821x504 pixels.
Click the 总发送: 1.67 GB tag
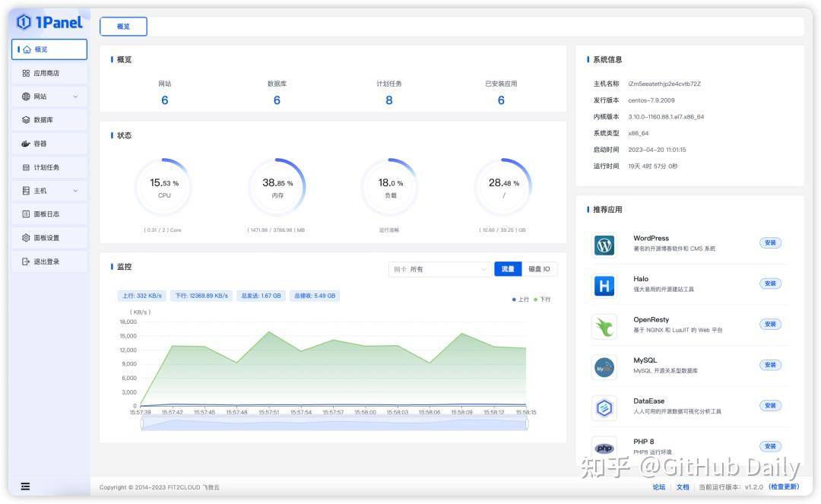[261, 296]
